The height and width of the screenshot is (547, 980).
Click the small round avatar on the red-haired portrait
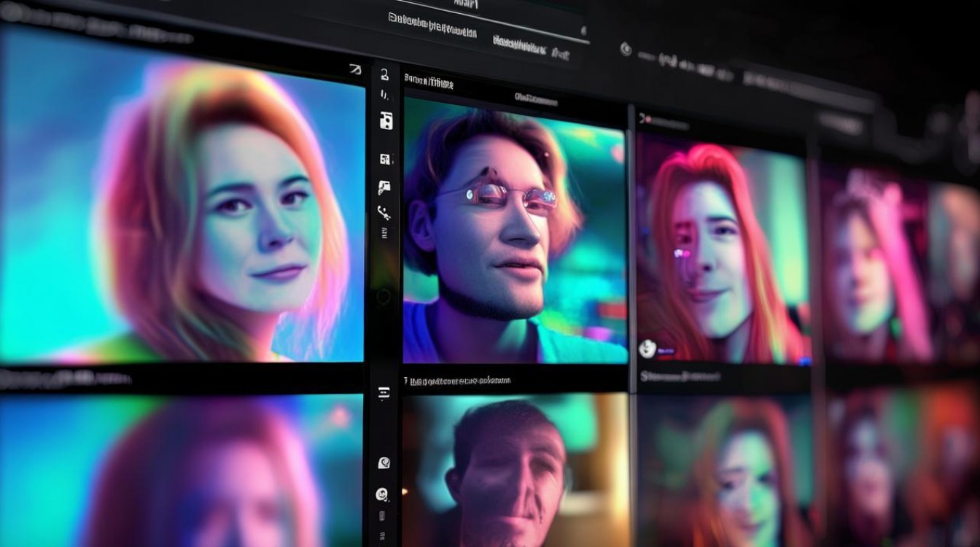click(647, 349)
